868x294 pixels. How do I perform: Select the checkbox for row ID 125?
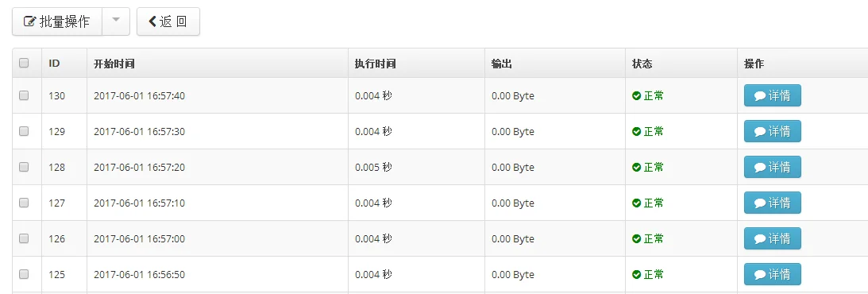[x=24, y=274]
